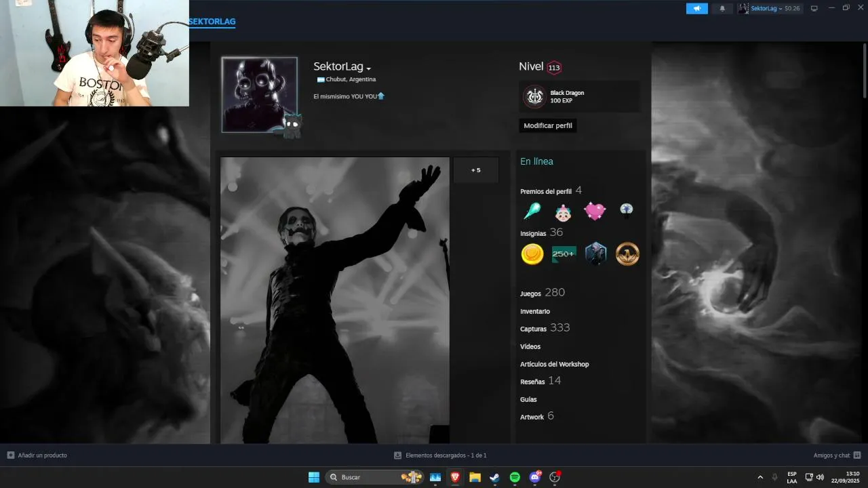The image size is (868, 488).
Task: Open Discord from taskbar
Action: [x=535, y=477]
